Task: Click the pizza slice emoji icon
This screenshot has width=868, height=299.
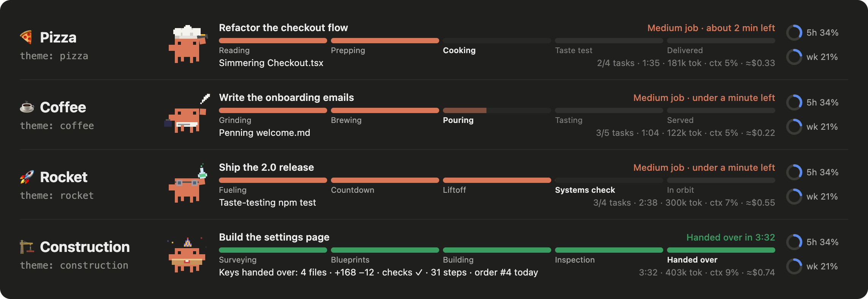Action: [x=26, y=37]
